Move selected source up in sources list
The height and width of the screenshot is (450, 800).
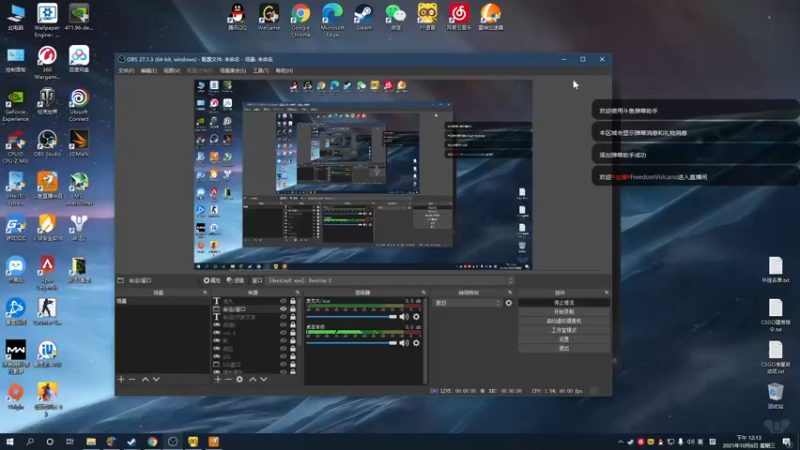tap(253, 379)
